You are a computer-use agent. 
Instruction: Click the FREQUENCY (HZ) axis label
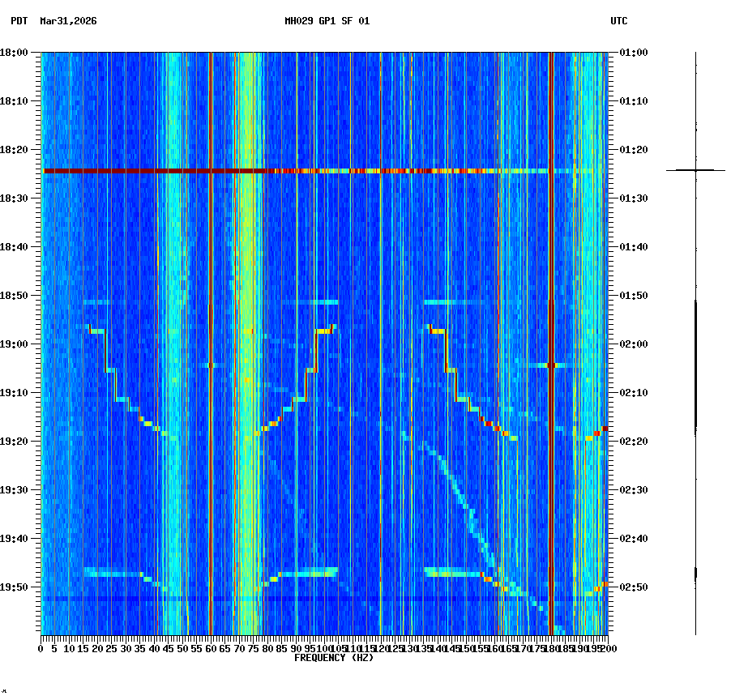[x=333, y=658]
